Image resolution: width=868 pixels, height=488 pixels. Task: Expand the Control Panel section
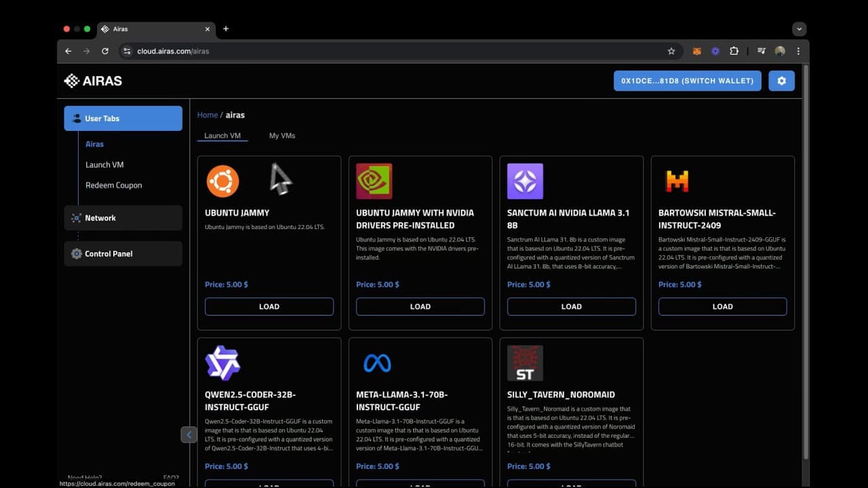123,253
